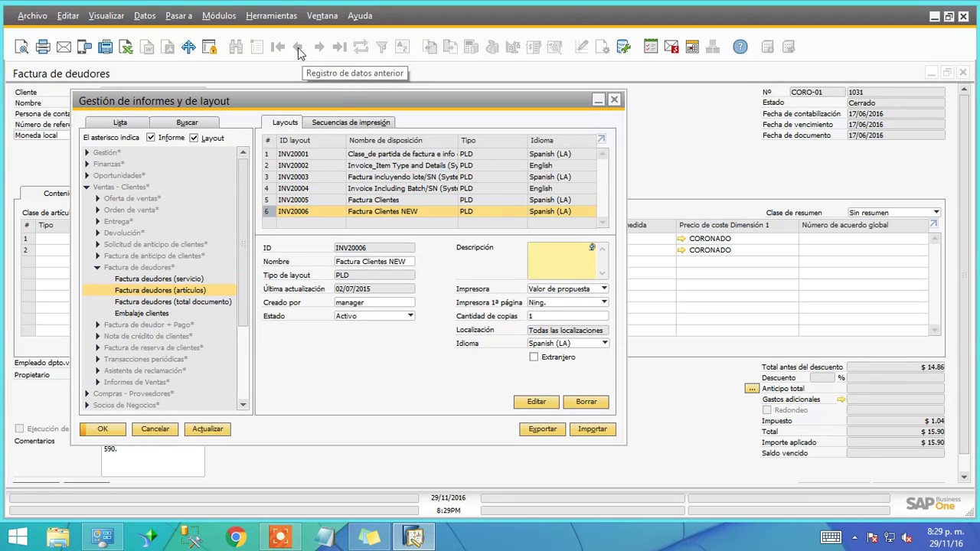The image size is (980, 551).
Task: Open the Archivo menu
Action: pos(32,15)
